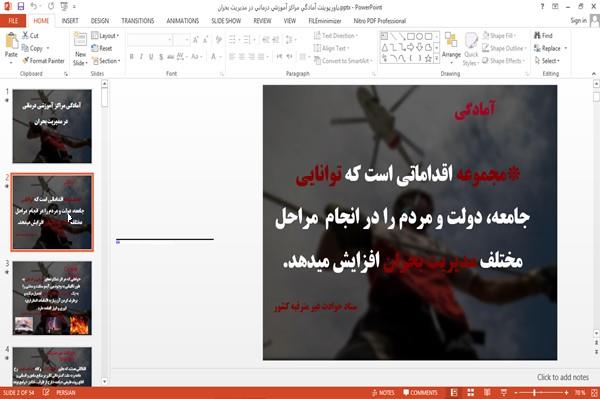
Task: Toggle Underline formatting
Action: (x=151, y=57)
